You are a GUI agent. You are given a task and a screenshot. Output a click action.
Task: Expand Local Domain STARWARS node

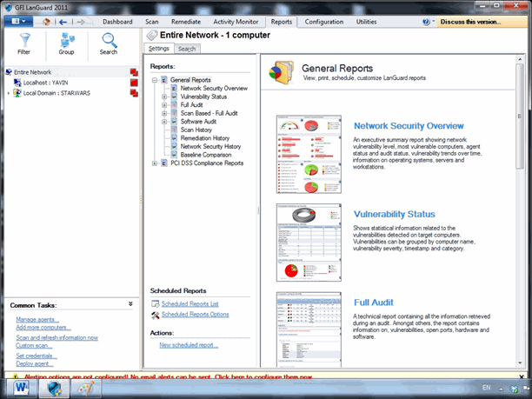click(9, 93)
